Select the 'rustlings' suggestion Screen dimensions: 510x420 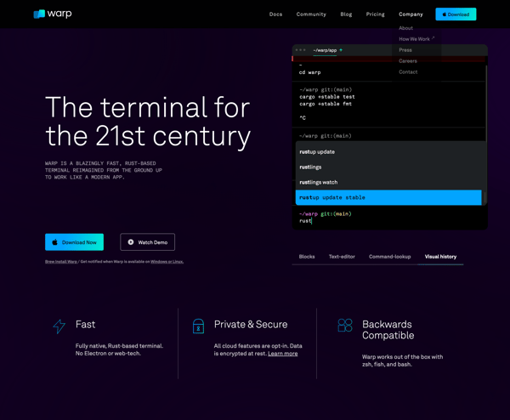pyautogui.click(x=388, y=167)
